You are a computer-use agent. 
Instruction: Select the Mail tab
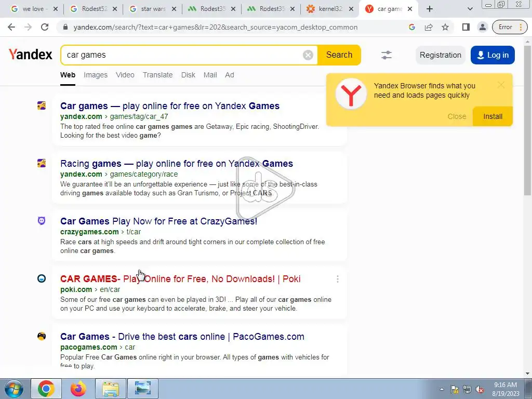[210, 75]
